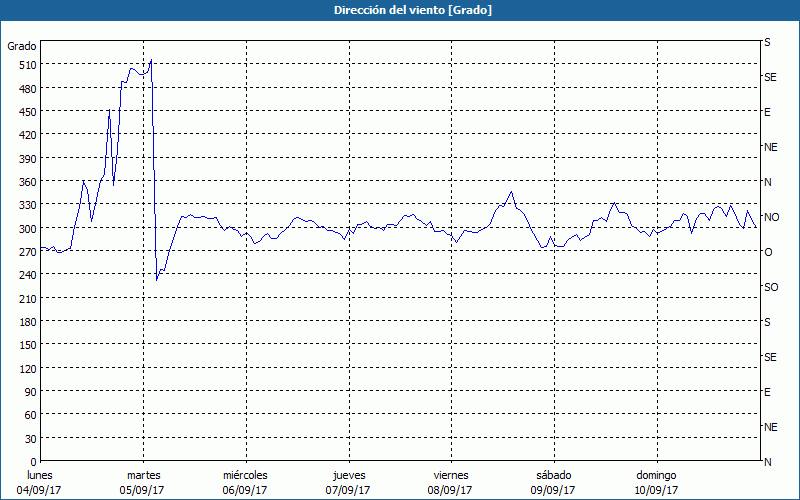Click the 'NO' compass label on right axis
Image resolution: width=800 pixels, height=500 pixels.
click(771, 217)
